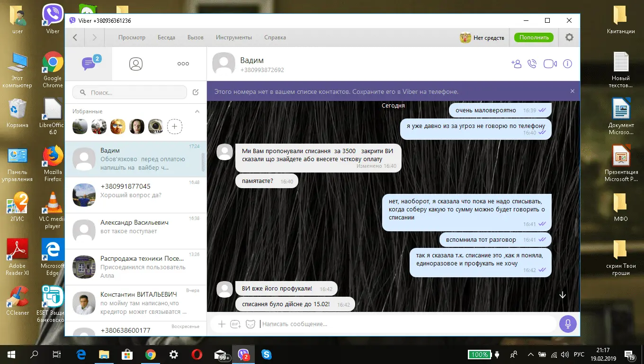The image size is (644, 364).
Task: Click the Пополнить button
Action: pos(534,37)
